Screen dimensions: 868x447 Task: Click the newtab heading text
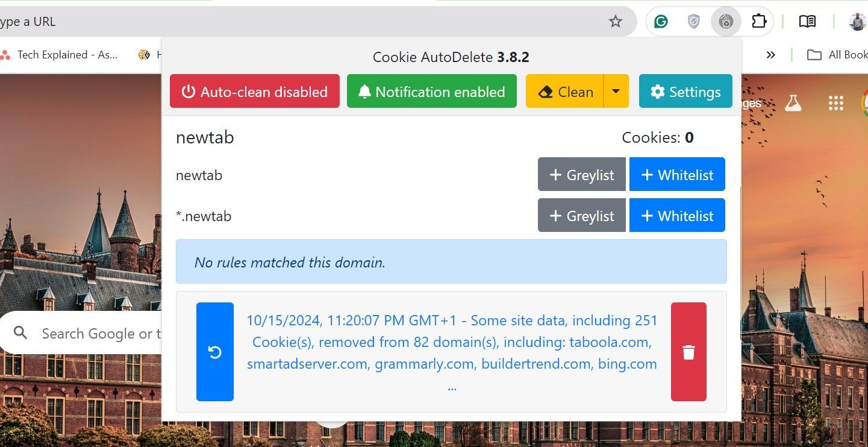(x=205, y=138)
